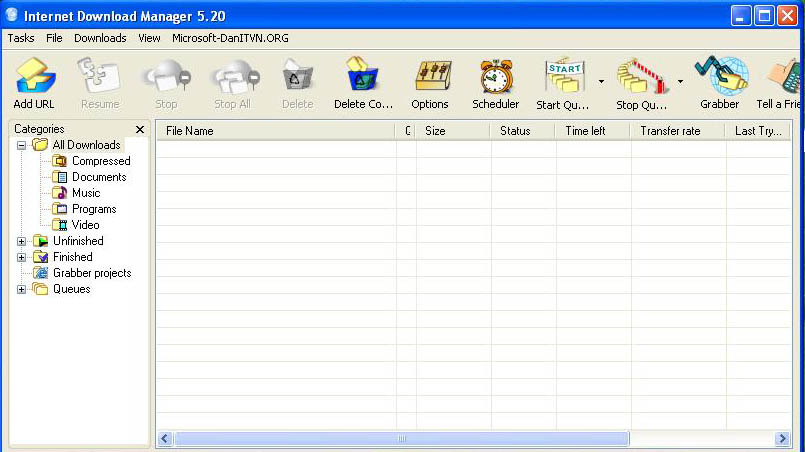Open Start Queue dropdown arrow

601,81
